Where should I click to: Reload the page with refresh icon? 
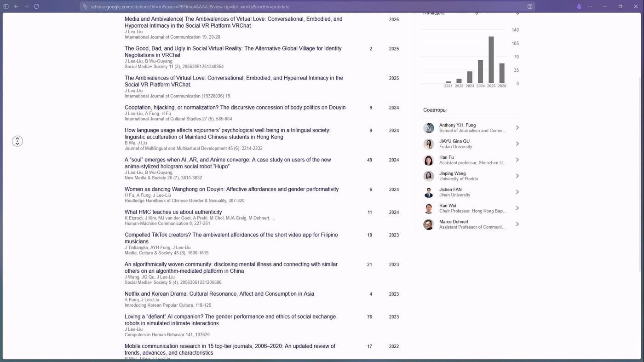[36, 6]
